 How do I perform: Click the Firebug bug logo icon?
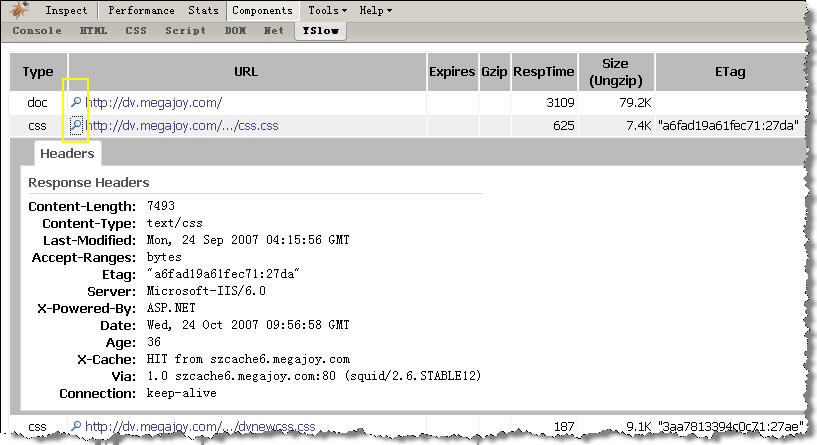[20, 11]
